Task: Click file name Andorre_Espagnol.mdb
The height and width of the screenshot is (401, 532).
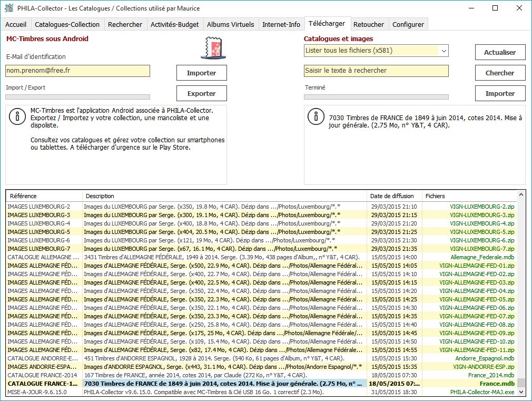Action: (485, 358)
